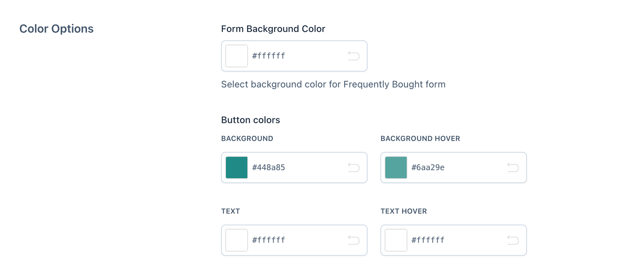Viewport: 644px width, 277px height.
Task: Reset the button Text color
Action: (353, 240)
